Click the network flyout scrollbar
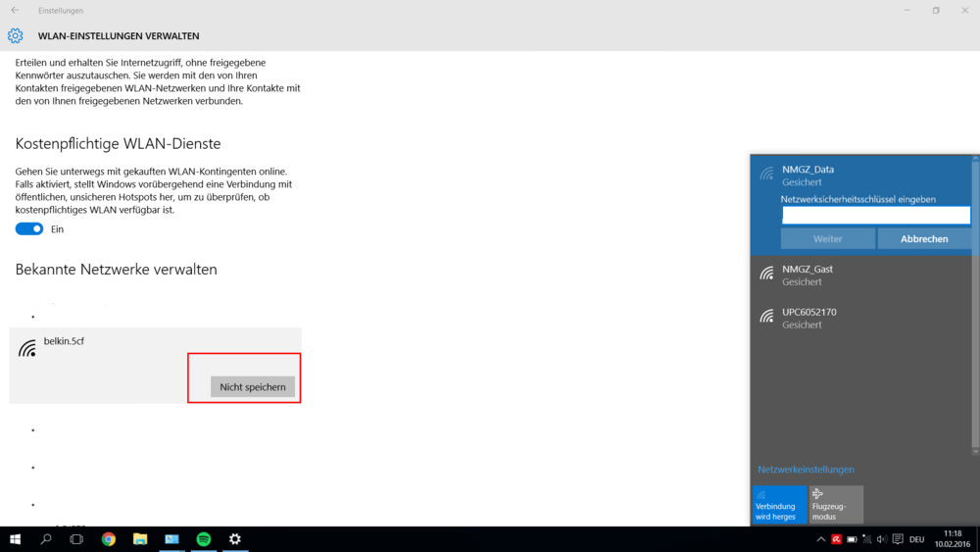This screenshot has height=552, width=980. pyautogui.click(x=975, y=305)
